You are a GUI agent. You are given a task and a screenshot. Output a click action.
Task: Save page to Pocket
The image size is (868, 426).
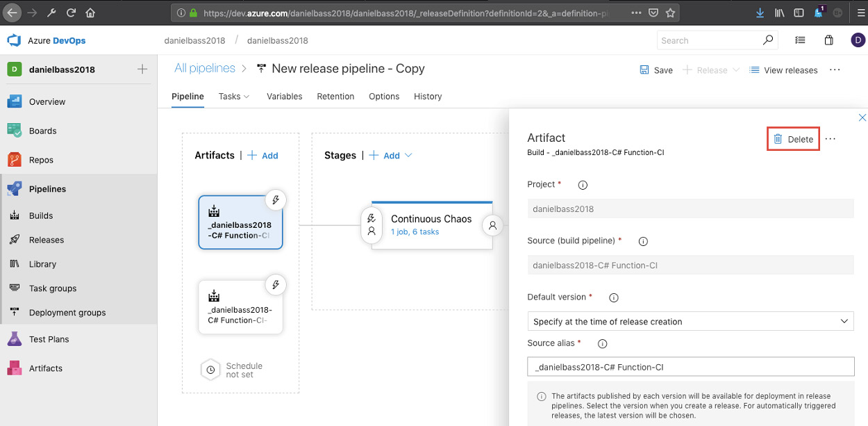click(x=653, y=13)
